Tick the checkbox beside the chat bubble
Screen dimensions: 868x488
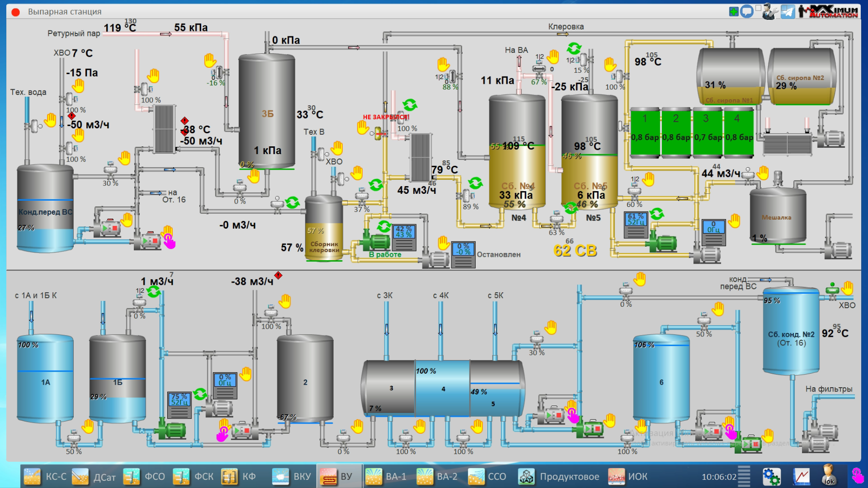coord(758,8)
